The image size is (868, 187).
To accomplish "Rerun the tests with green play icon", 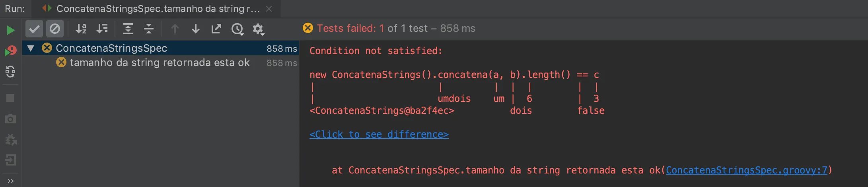I will click(11, 30).
